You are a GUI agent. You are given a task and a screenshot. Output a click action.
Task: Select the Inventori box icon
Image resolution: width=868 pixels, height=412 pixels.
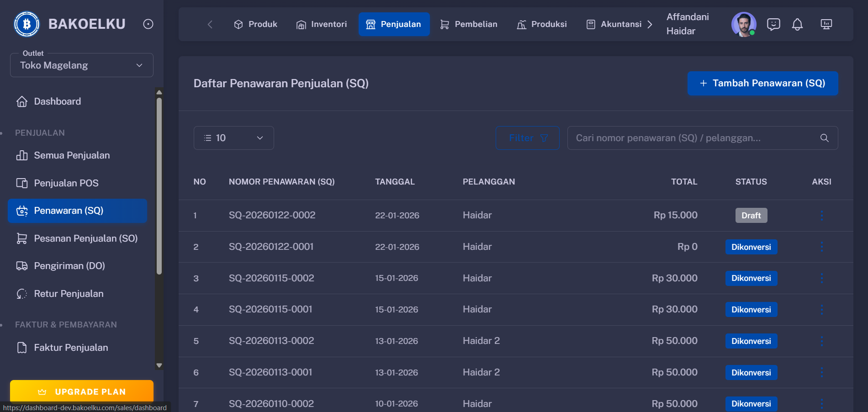click(x=302, y=24)
